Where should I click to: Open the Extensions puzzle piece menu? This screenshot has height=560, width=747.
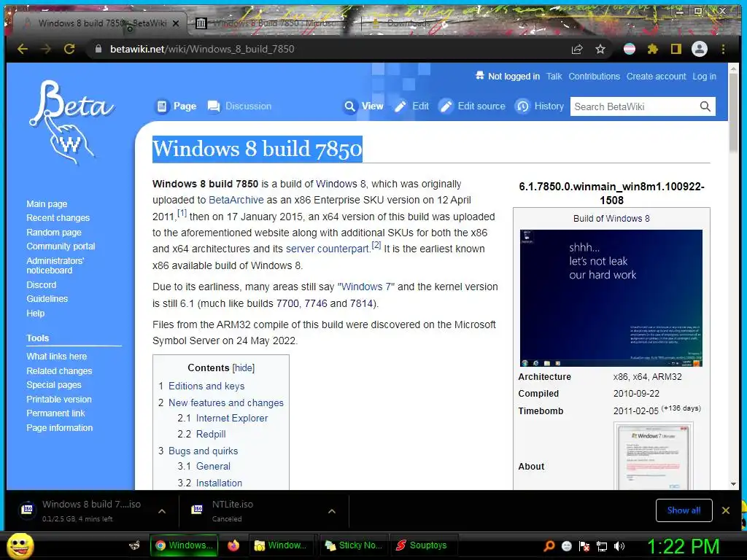click(x=653, y=49)
